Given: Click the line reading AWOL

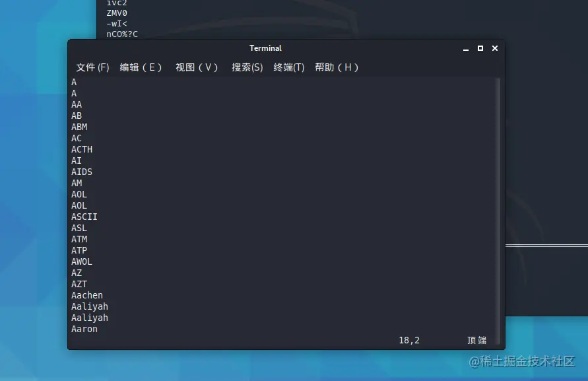Looking at the screenshot, I should (x=82, y=261).
